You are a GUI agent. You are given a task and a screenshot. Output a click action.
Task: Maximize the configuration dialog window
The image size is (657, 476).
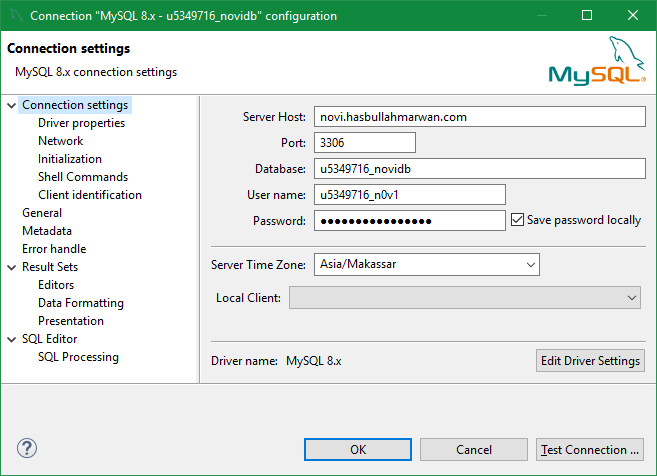point(587,16)
